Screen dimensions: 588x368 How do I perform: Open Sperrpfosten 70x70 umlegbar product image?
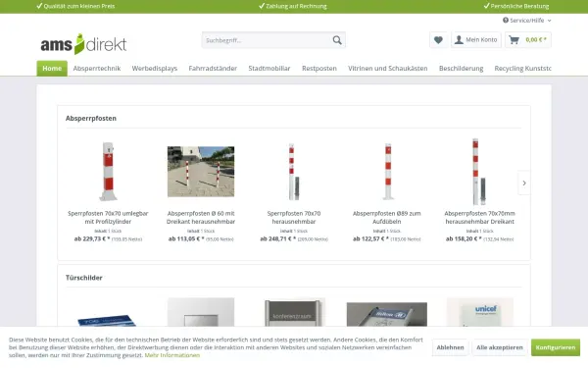click(x=108, y=172)
